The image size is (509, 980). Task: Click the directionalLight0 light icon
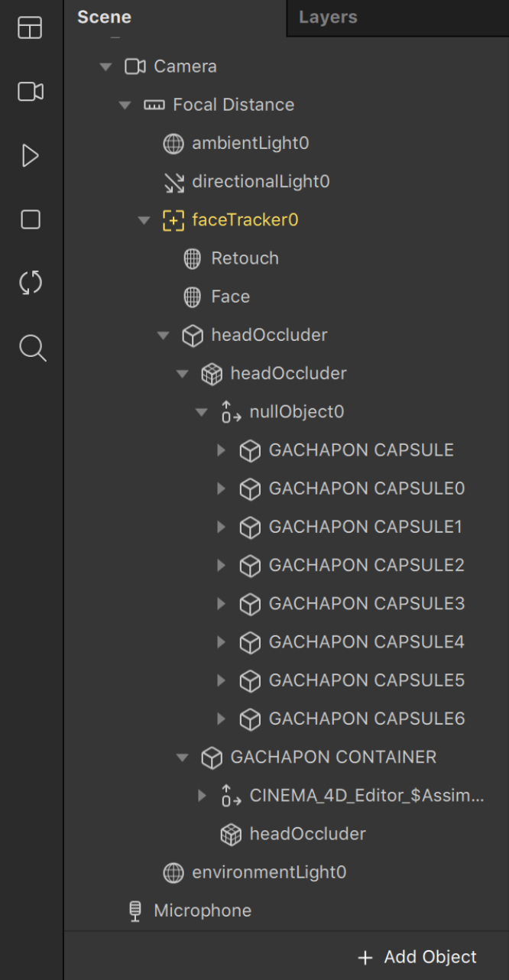174,182
